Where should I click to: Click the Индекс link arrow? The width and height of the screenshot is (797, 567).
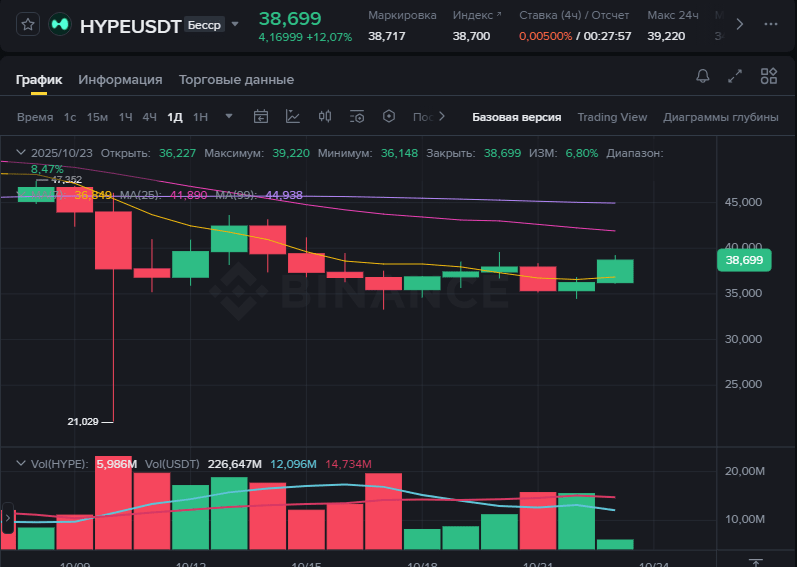click(499, 15)
